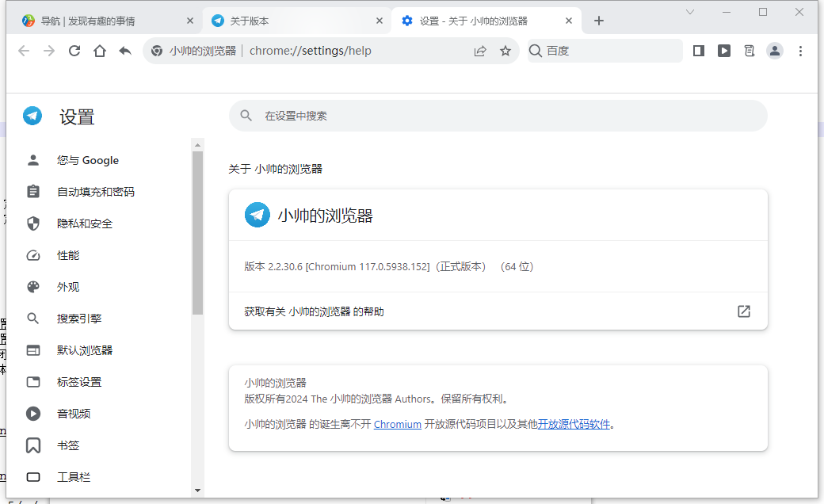Viewport: 824px width, 504px height.
Task: Open 性能 settings section
Action: pyautogui.click(x=68, y=255)
